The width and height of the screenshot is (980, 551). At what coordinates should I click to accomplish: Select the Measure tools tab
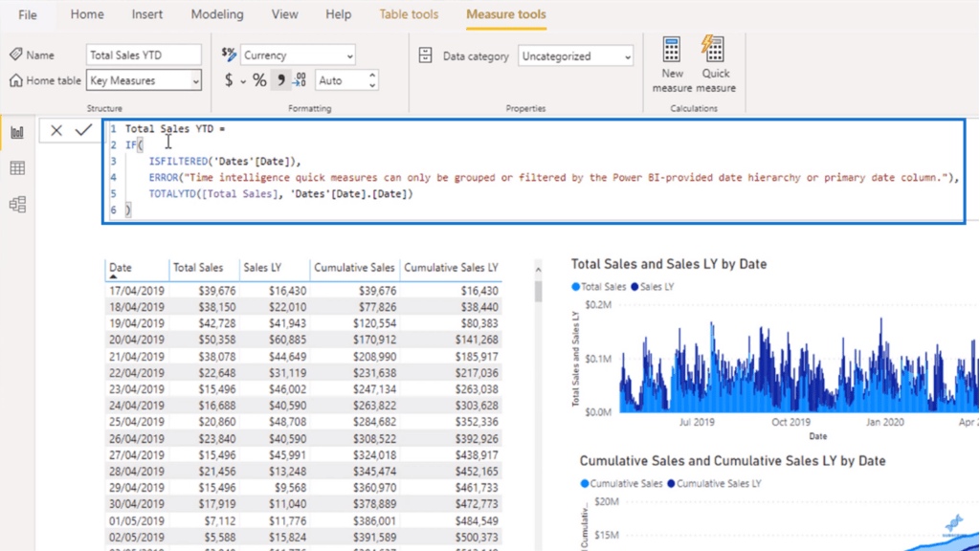[505, 14]
